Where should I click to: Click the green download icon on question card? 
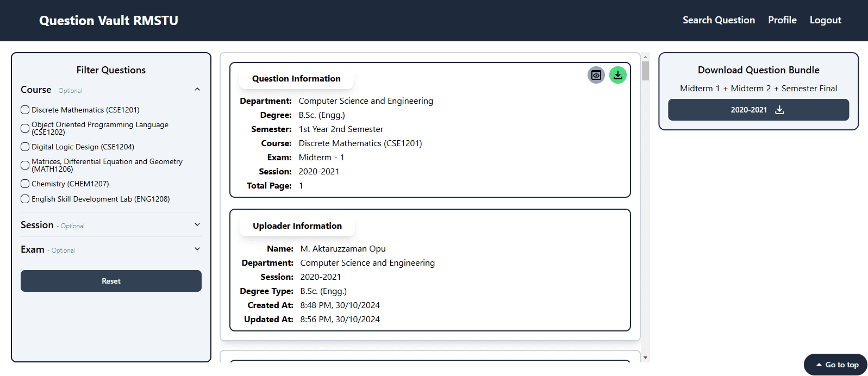(x=617, y=75)
